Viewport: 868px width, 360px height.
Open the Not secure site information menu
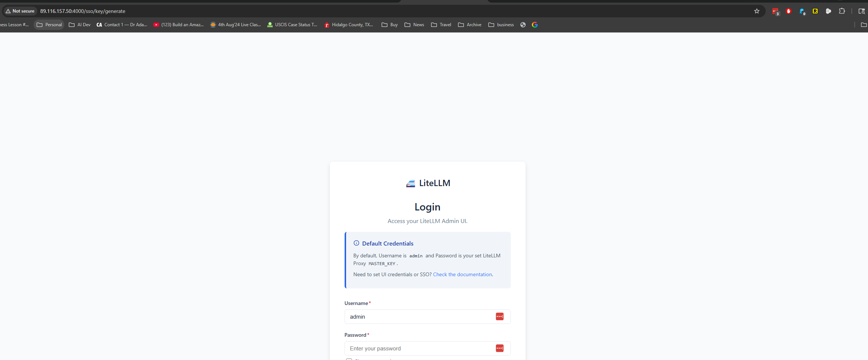[x=20, y=11]
